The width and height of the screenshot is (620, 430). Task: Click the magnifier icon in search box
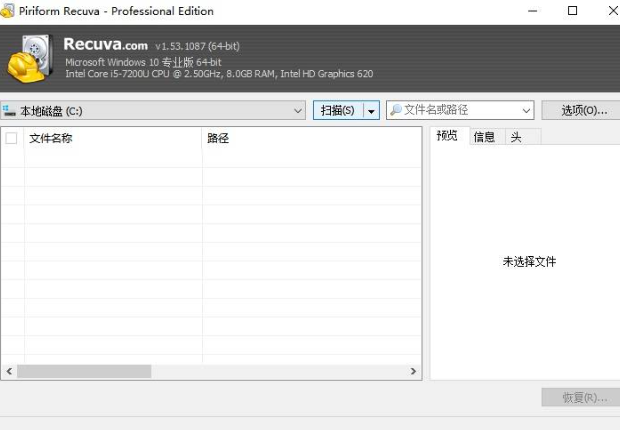click(x=396, y=111)
